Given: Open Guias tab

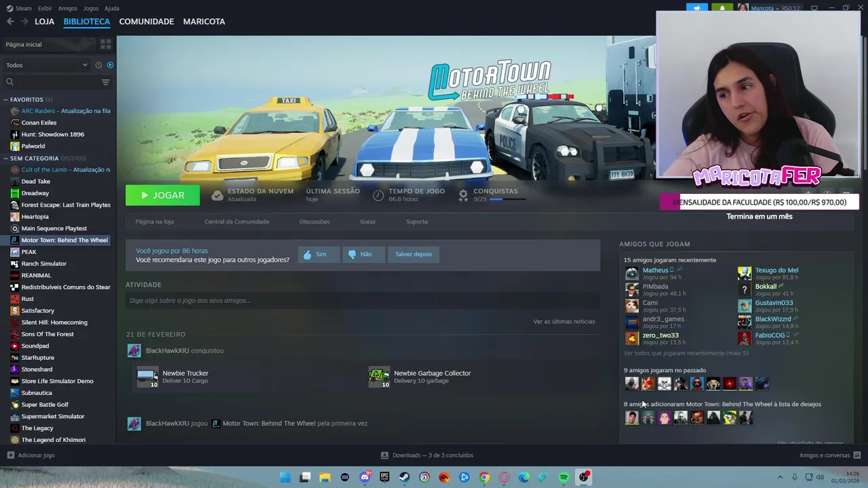Looking at the screenshot, I should (368, 222).
